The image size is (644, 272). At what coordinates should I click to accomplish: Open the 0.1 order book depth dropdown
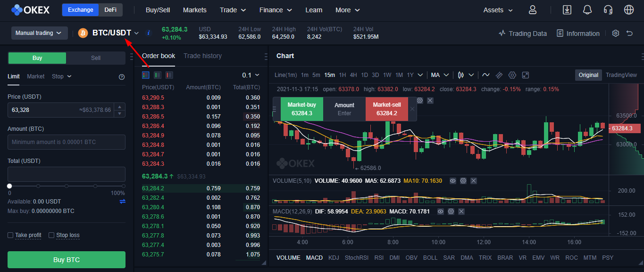point(251,75)
